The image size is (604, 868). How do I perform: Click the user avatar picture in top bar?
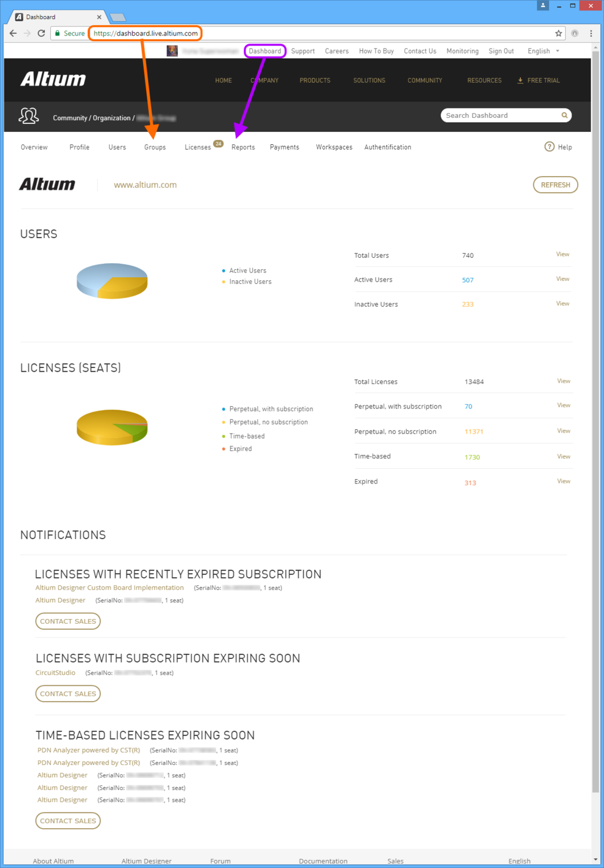(x=172, y=51)
